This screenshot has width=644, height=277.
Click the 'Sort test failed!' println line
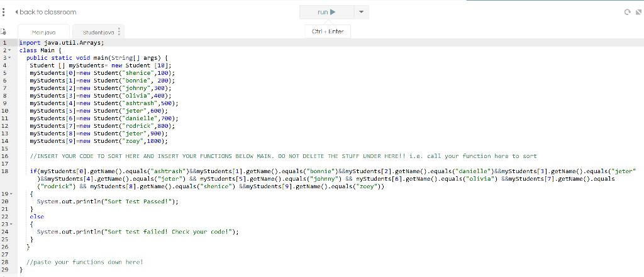tap(138, 232)
